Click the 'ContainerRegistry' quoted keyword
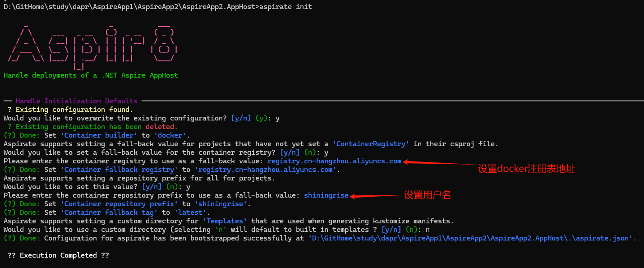Screen dimensions: 644x268 [371, 144]
